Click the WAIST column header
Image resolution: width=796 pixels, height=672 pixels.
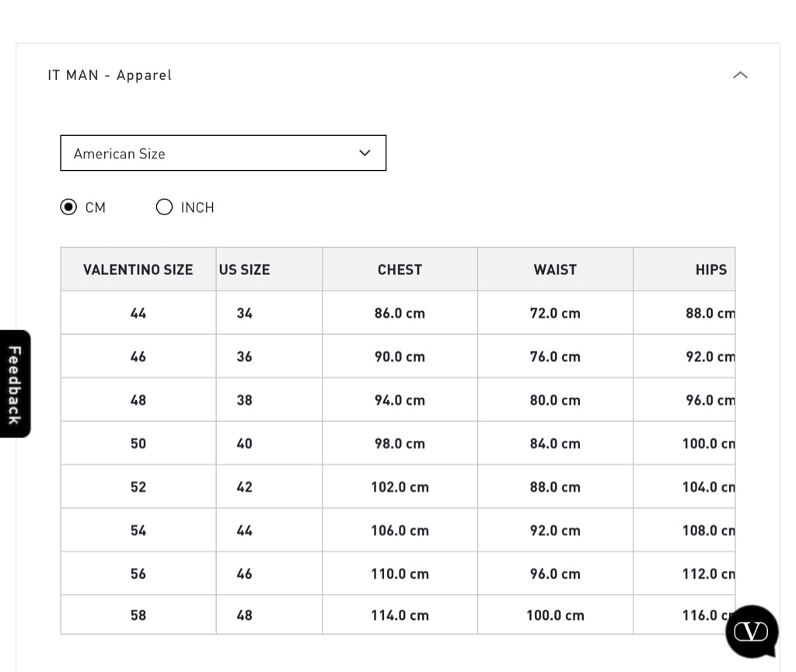[x=555, y=270]
